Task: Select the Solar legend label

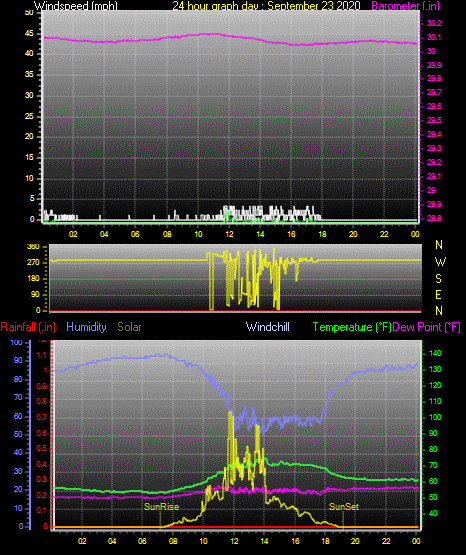Action: [130, 327]
